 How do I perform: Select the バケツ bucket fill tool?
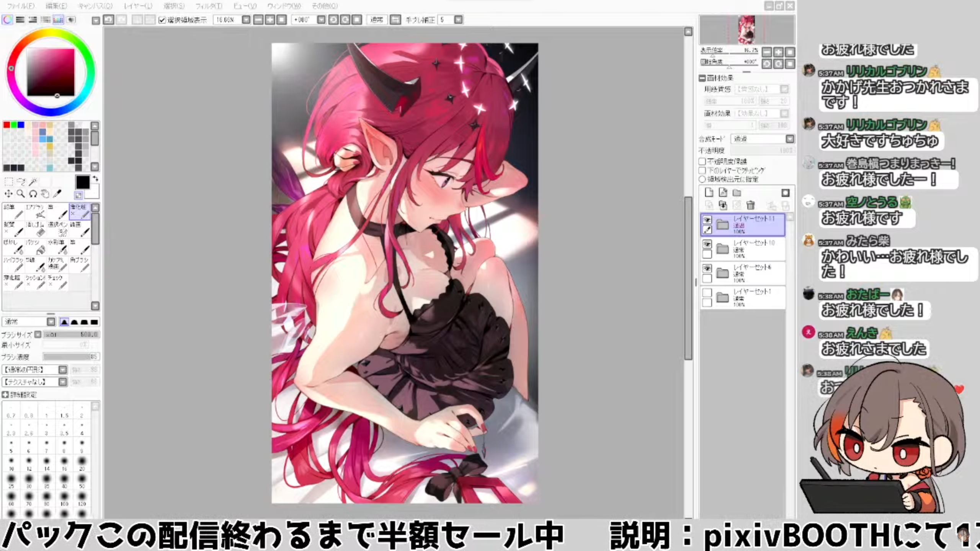click(36, 247)
